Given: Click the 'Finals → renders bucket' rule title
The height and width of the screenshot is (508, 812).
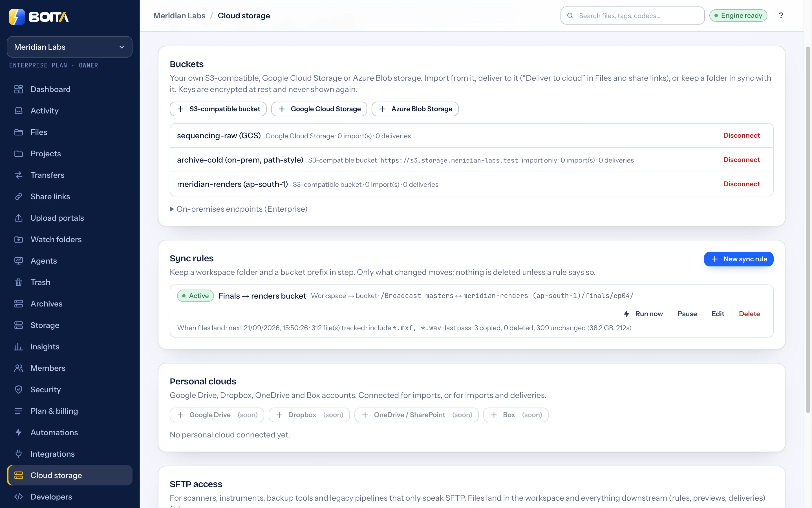Looking at the screenshot, I should pos(262,296).
